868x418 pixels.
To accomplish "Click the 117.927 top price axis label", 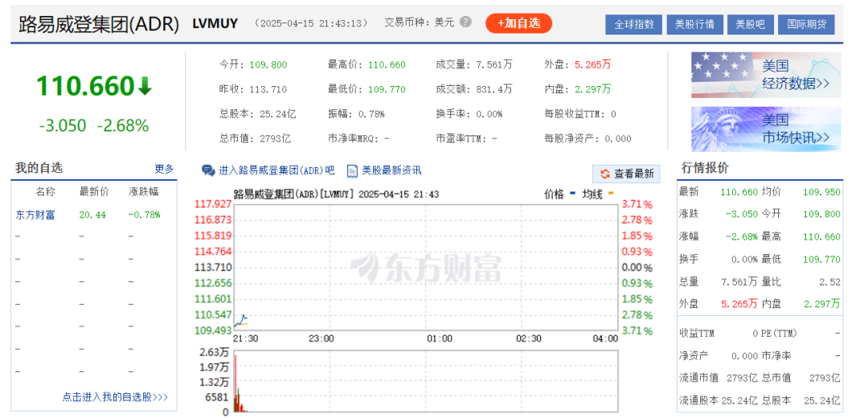I will click(x=212, y=203).
